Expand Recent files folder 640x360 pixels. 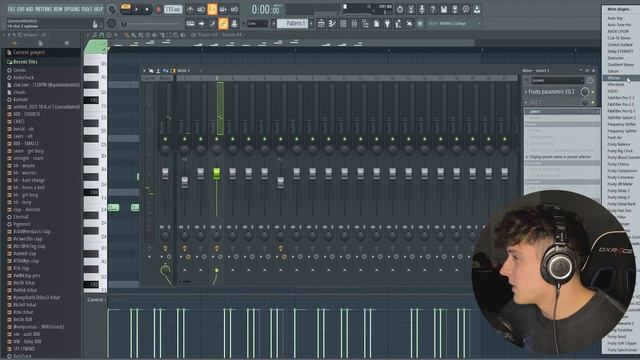click(x=25, y=62)
